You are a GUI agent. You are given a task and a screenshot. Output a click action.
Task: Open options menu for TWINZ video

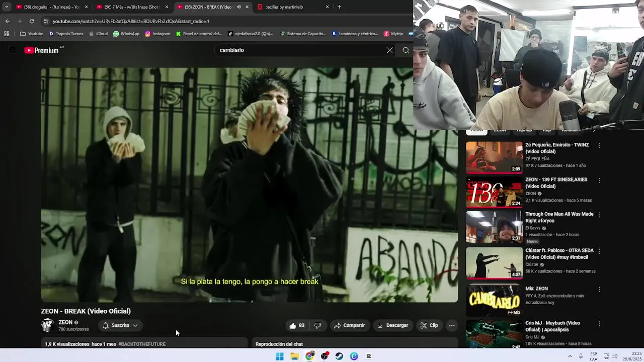tap(599, 146)
